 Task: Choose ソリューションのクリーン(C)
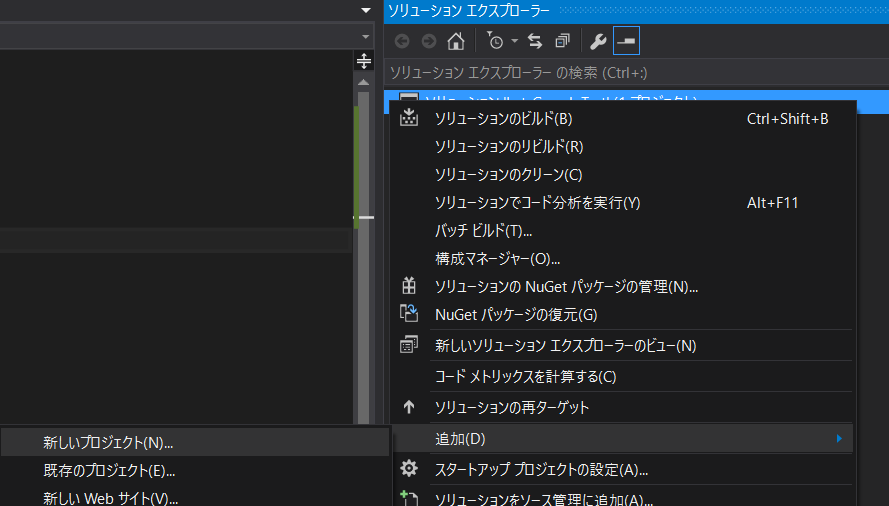622,175
